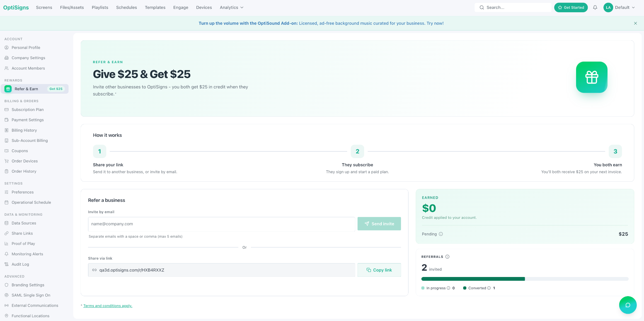This screenshot has height=321, width=644.
Task: Click the OptiSound Add-on promo text
Action: point(321,23)
